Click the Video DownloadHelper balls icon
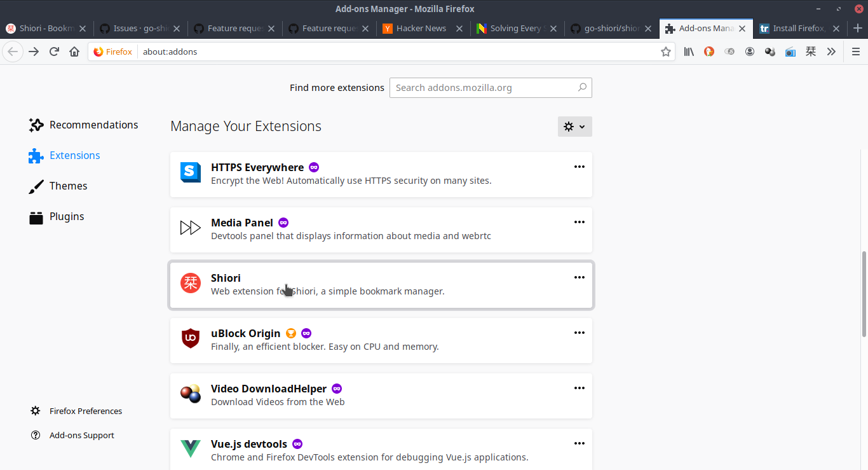 [x=191, y=394]
